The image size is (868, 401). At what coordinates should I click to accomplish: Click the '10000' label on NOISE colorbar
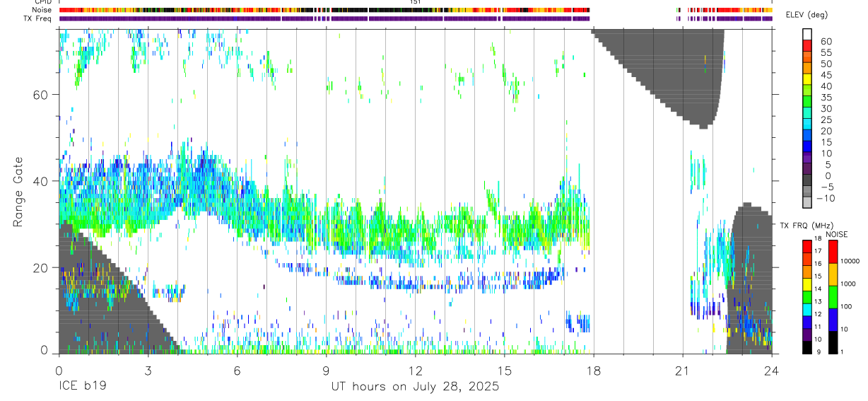click(x=849, y=261)
